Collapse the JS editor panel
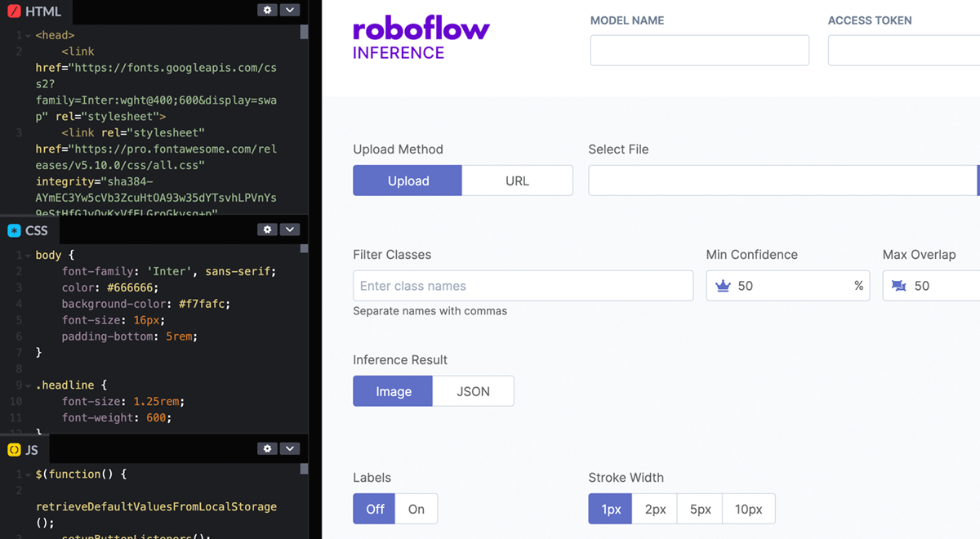Viewport: 980px width, 539px height. tap(290, 448)
